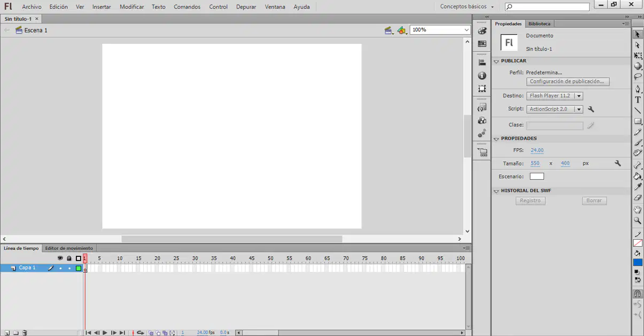Select the Zoom magnifier tool
Screen dimensions: 644x336
638,220
